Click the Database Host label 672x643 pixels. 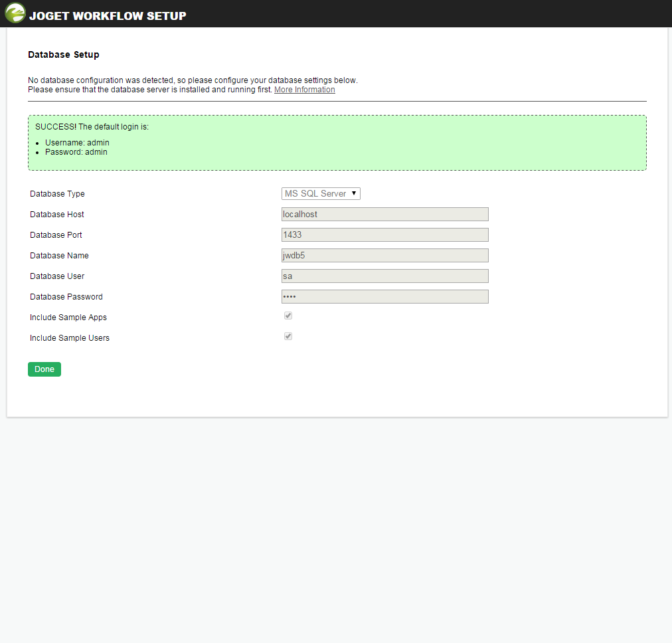pos(57,215)
